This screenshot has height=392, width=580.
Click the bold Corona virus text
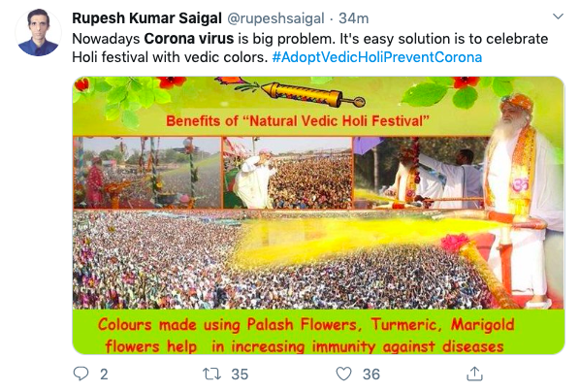(189, 39)
